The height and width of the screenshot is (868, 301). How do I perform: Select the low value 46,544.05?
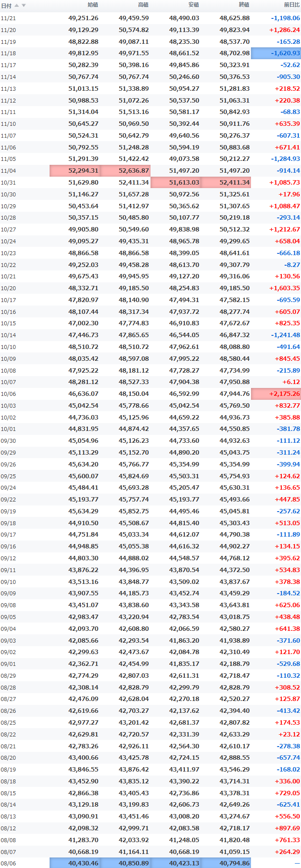point(184,335)
